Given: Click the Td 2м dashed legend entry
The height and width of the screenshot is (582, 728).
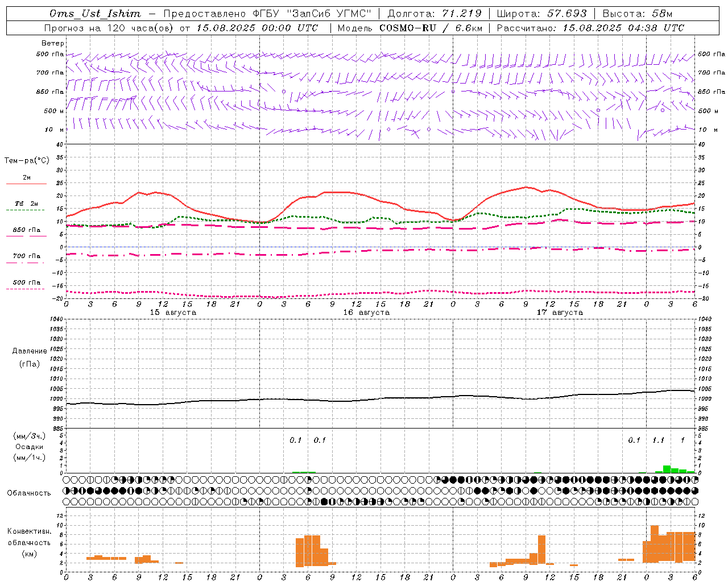Looking at the screenshot, I should pos(26,206).
